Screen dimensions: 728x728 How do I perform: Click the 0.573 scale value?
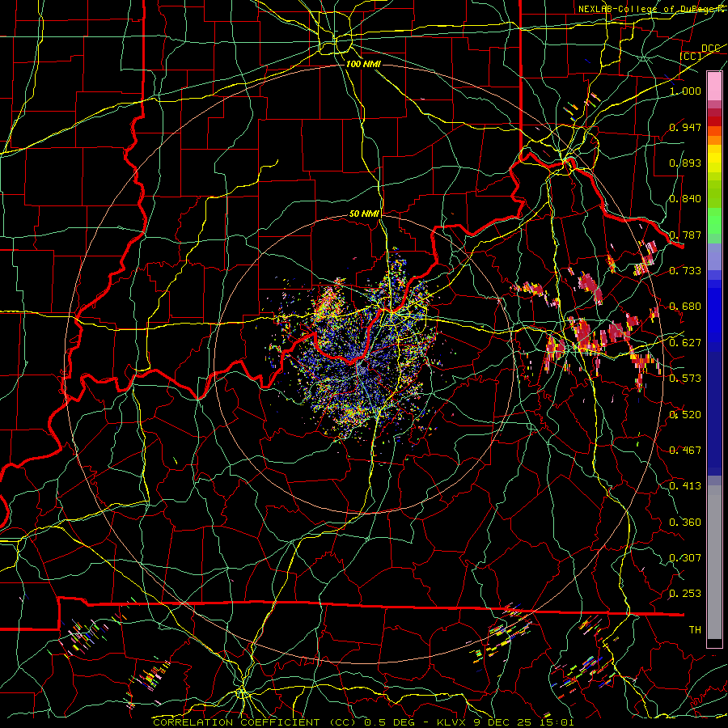(x=685, y=379)
